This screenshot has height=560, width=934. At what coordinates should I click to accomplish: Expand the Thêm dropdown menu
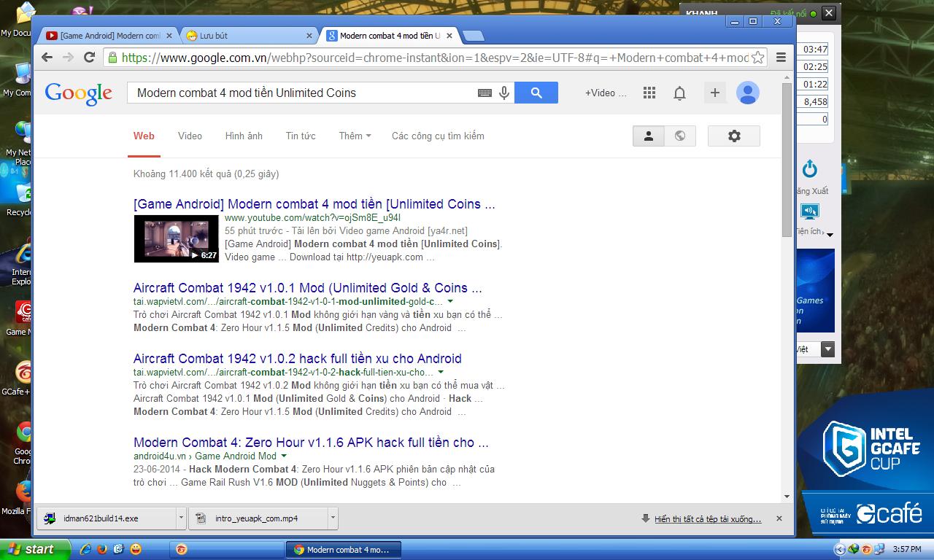(355, 136)
